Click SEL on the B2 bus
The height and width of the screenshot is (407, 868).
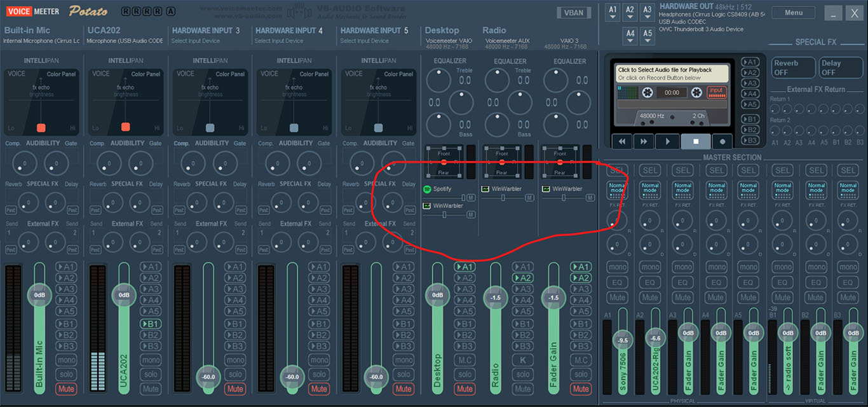click(x=816, y=170)
